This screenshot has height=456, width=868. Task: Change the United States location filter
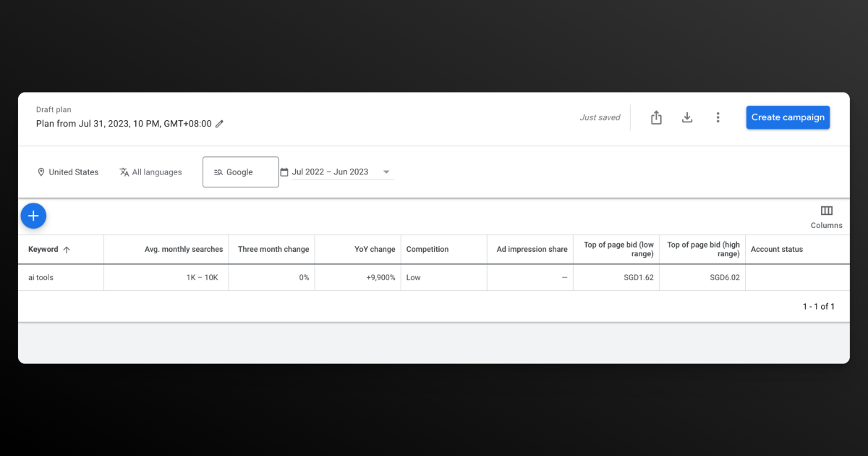68,172
